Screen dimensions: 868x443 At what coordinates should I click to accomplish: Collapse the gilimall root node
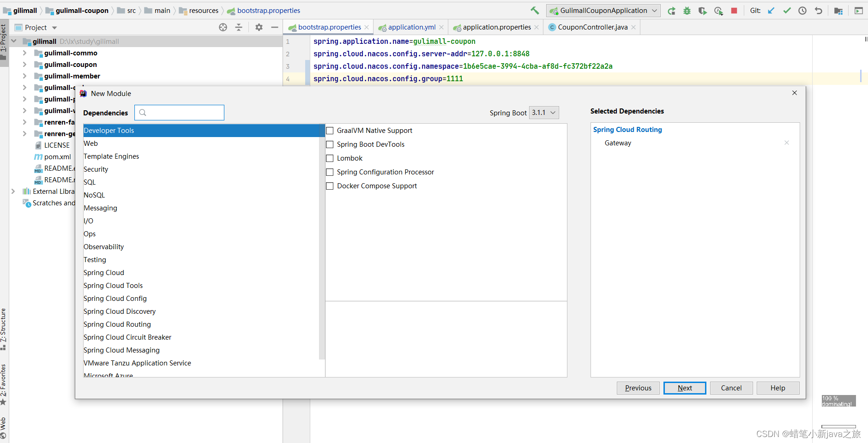pos(14,41)
